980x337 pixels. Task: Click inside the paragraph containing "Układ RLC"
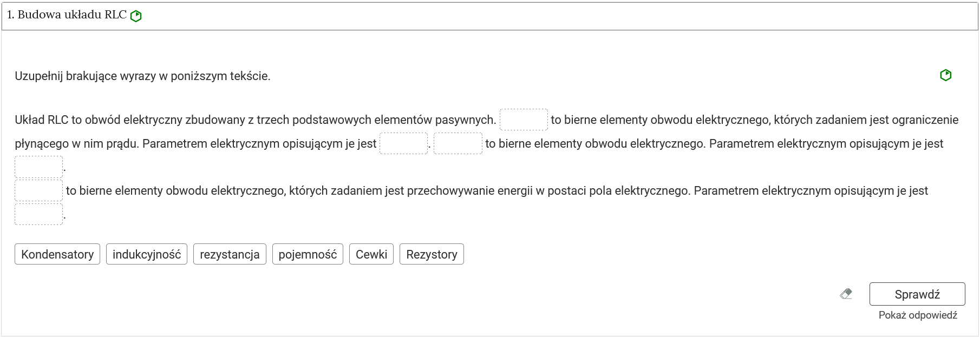[217, 120]
